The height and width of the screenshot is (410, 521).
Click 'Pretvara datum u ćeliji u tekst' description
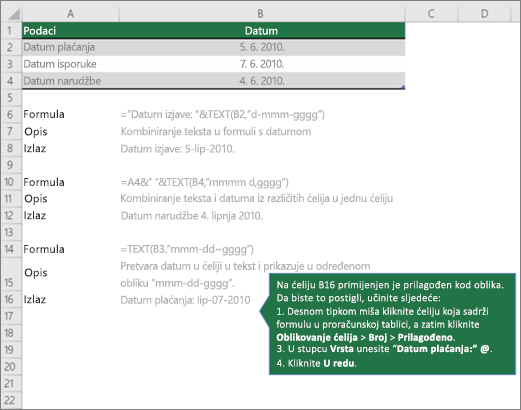click(245, 275)
